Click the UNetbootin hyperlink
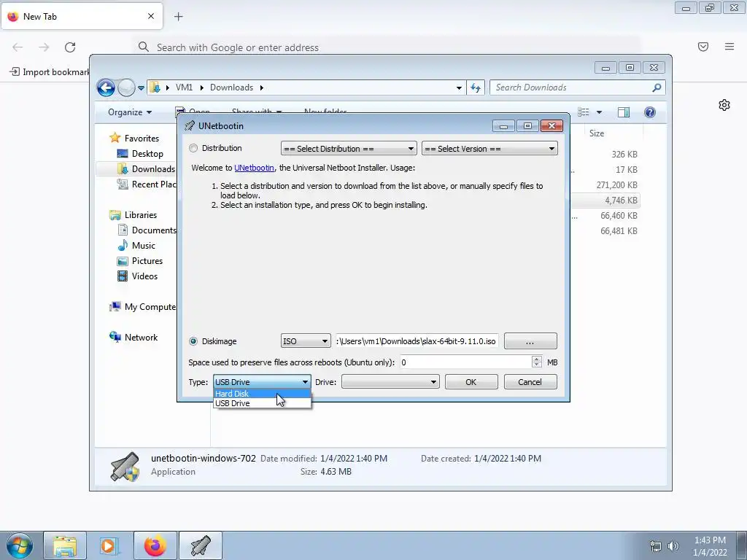Image resolution: width=747 pixels, height=560 pixels. coord(254,168)
